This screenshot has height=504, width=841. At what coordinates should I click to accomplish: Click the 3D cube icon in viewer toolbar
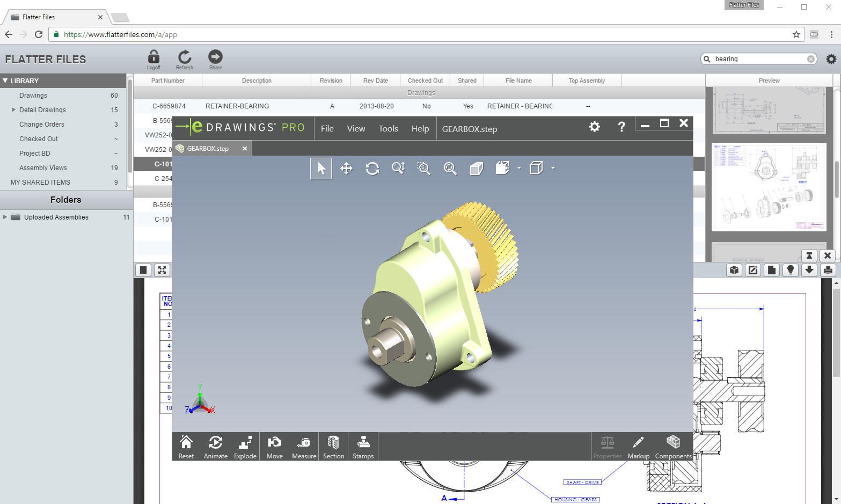734,270
